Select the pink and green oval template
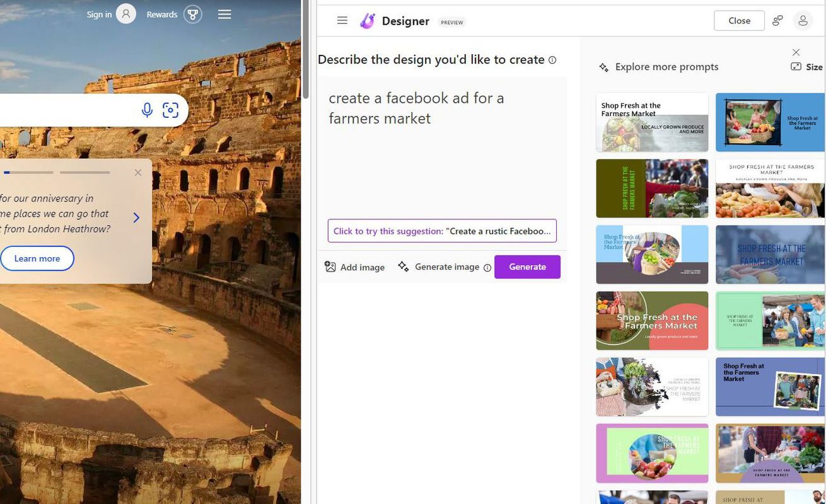The height and width of the screenshot is (504, 826). coord(652,453)
